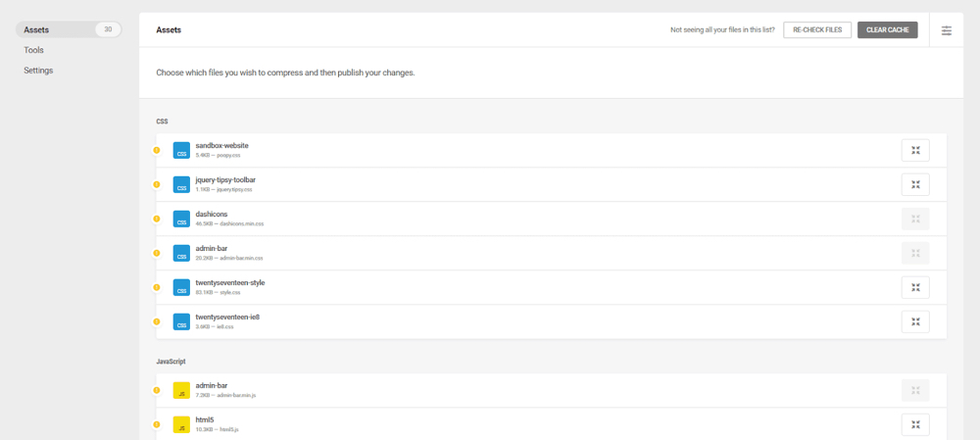Toggle compress for twentyseventeen-ie8
Viewport: 980px width, 440px height.
click(915, 321)
